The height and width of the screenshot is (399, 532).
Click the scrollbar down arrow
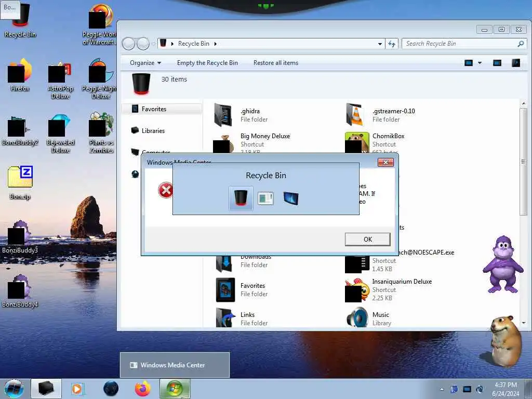pyautogui.click(x=523, y=323)
